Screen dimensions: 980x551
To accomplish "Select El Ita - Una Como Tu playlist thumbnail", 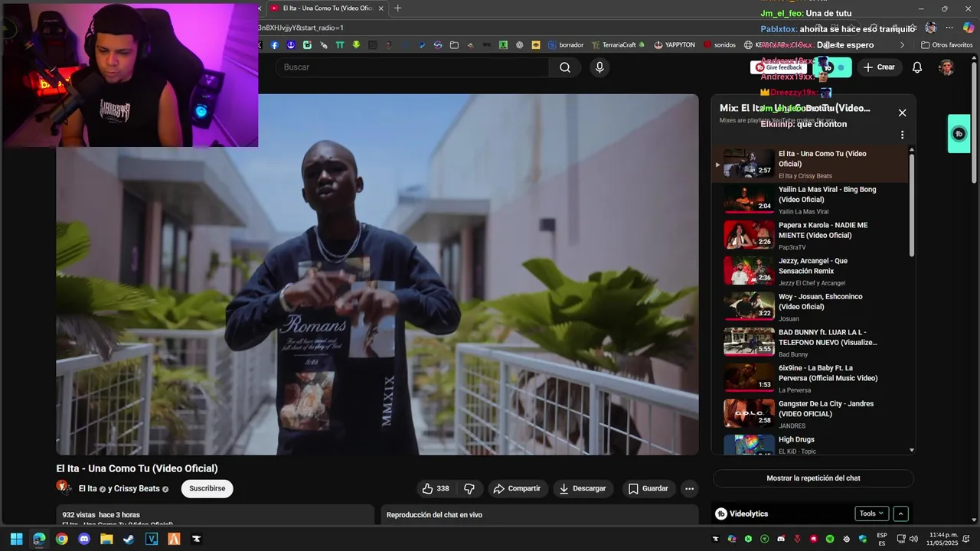I will tap(749, 164).
